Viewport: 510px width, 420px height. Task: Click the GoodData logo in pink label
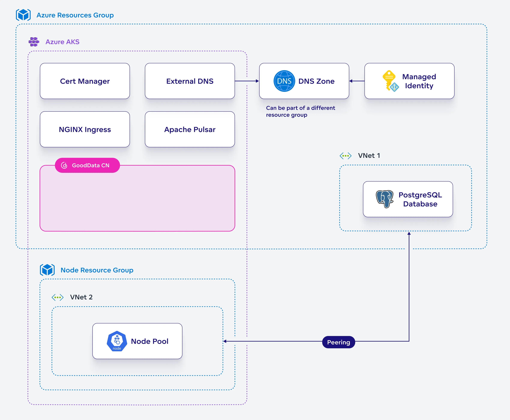(64, 165)
